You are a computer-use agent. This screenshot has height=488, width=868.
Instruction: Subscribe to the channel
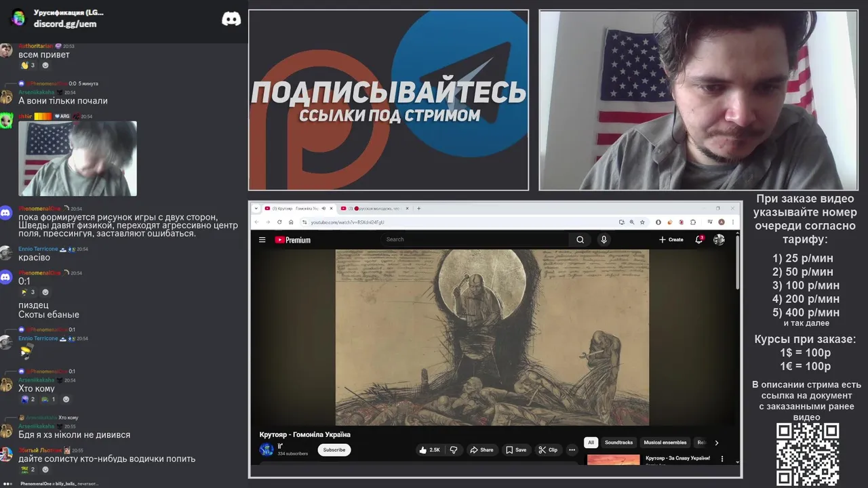pyautogui.click(x=334, y=449)
